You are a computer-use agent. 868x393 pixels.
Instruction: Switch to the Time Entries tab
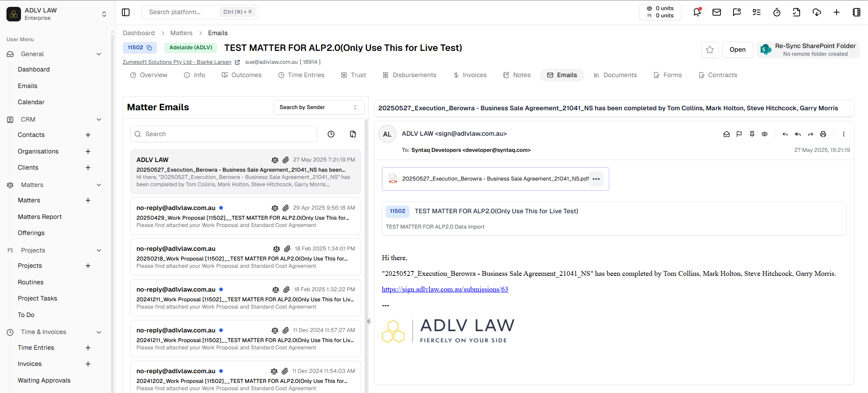point(301,75)
